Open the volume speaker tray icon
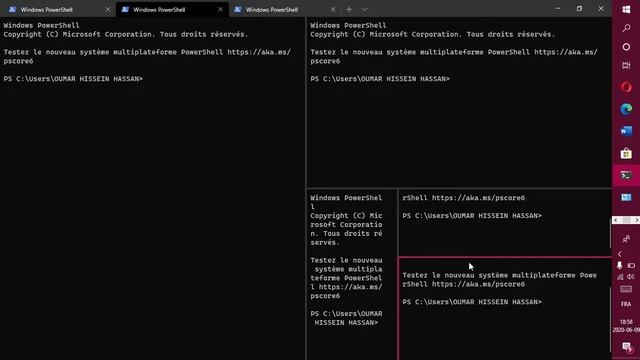Screen dimensions: 640x360 (631, 277)
